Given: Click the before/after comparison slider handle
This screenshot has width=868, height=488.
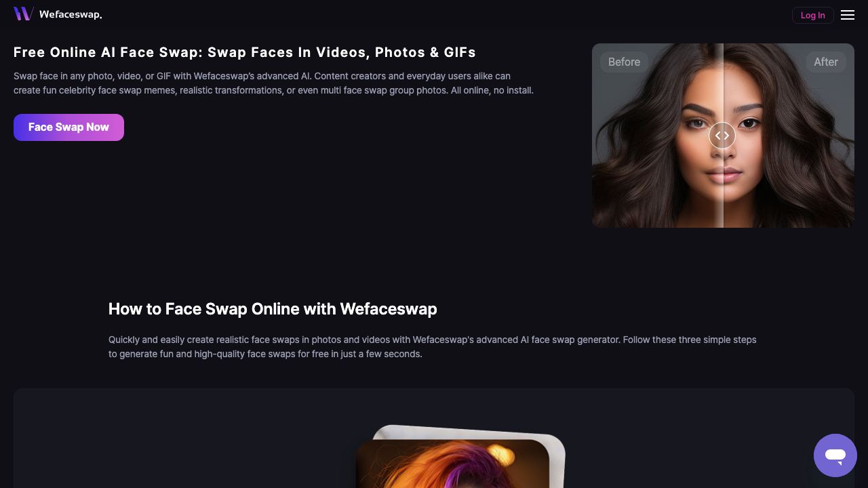Looking at the screenshot, I should click(x=722, y=136).
